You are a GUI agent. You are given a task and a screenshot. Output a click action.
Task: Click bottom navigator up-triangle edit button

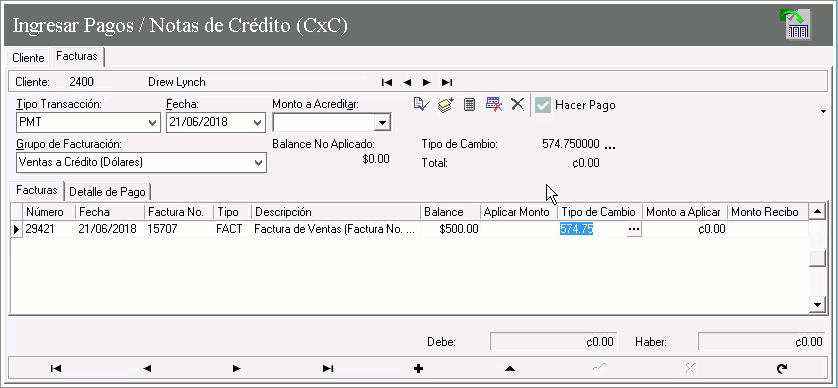click(509, 368)
